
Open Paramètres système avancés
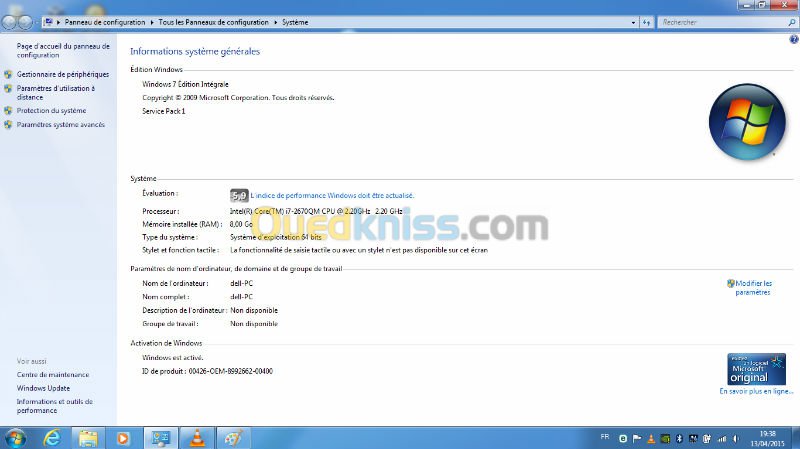coord(60,124)
